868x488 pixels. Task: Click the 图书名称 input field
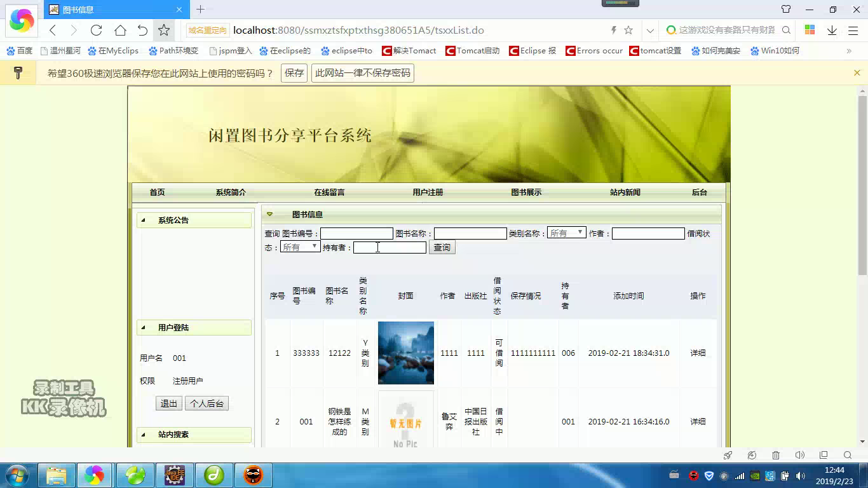(470, 233)
